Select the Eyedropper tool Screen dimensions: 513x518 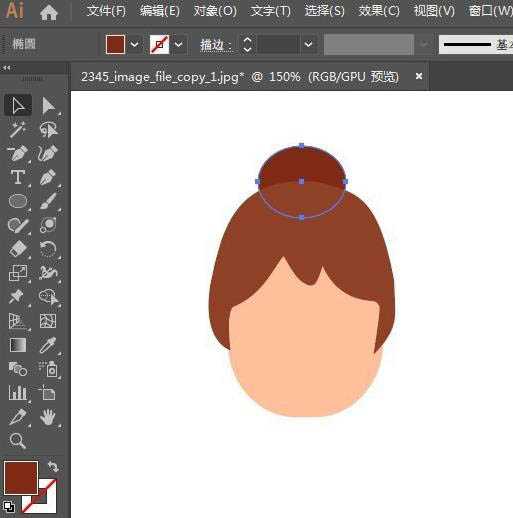[x=48, y=345]
